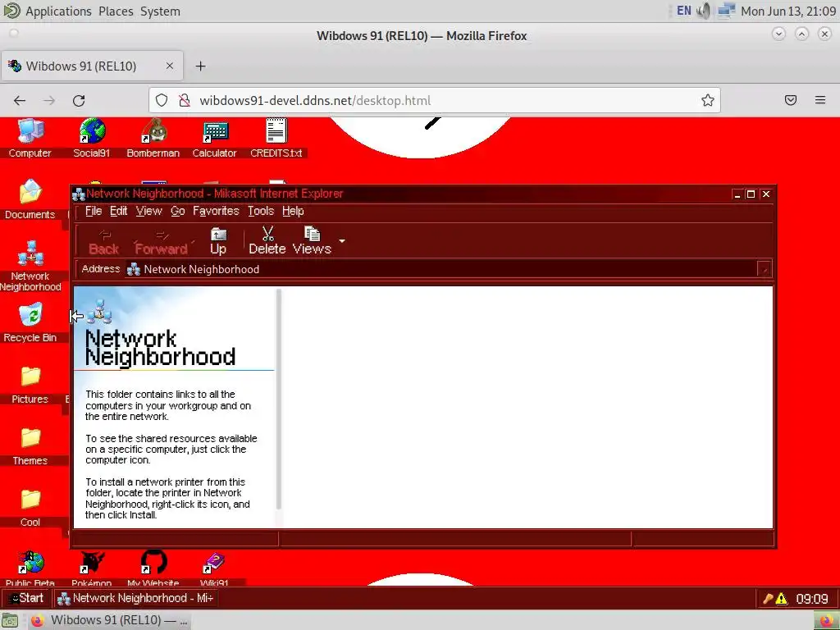The width and height of the screenshot is (840, 630).
Task: Launch the Bomberman desktop shortcut
Action: (x=153, y=138)
